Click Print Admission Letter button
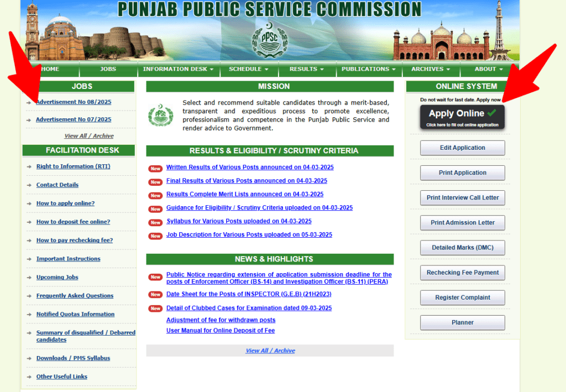 pos(463,222)
